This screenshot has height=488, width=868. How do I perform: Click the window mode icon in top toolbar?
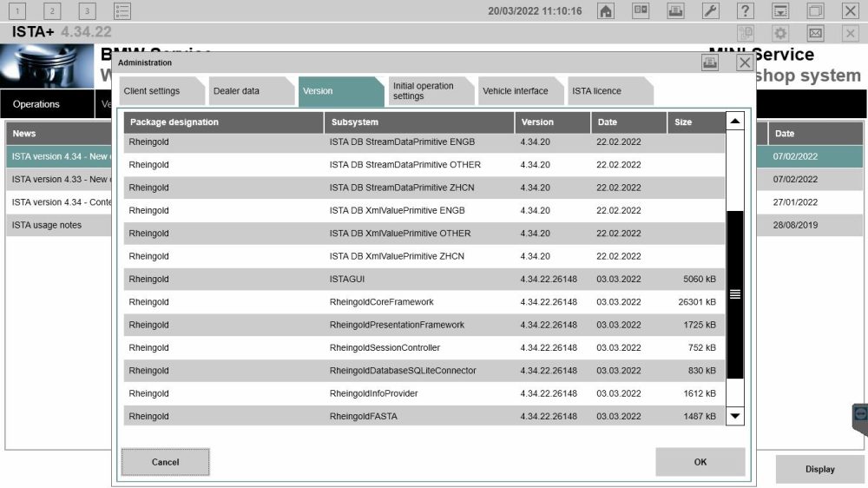coord(815,10)
